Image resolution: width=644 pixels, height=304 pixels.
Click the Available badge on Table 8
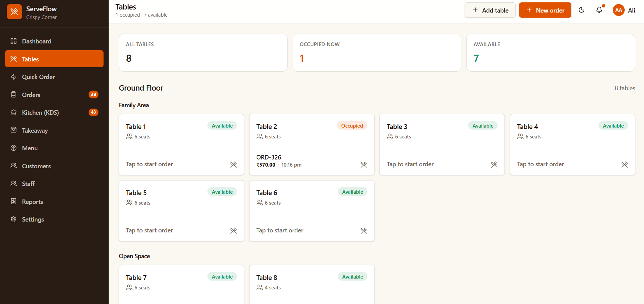coord(352,277)
